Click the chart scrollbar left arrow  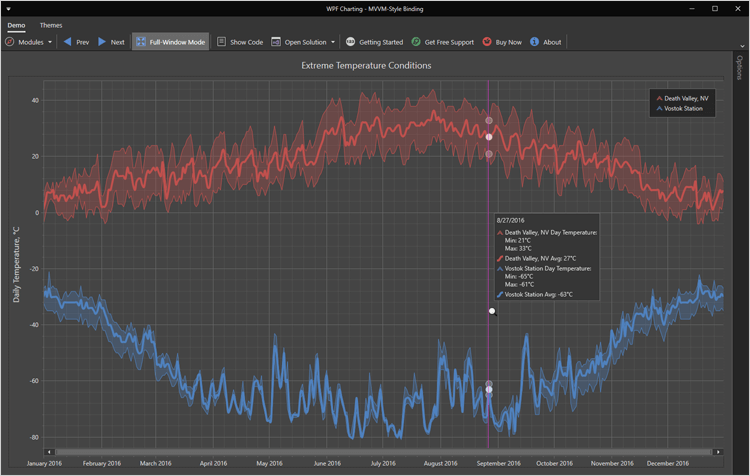pos(49,452)
